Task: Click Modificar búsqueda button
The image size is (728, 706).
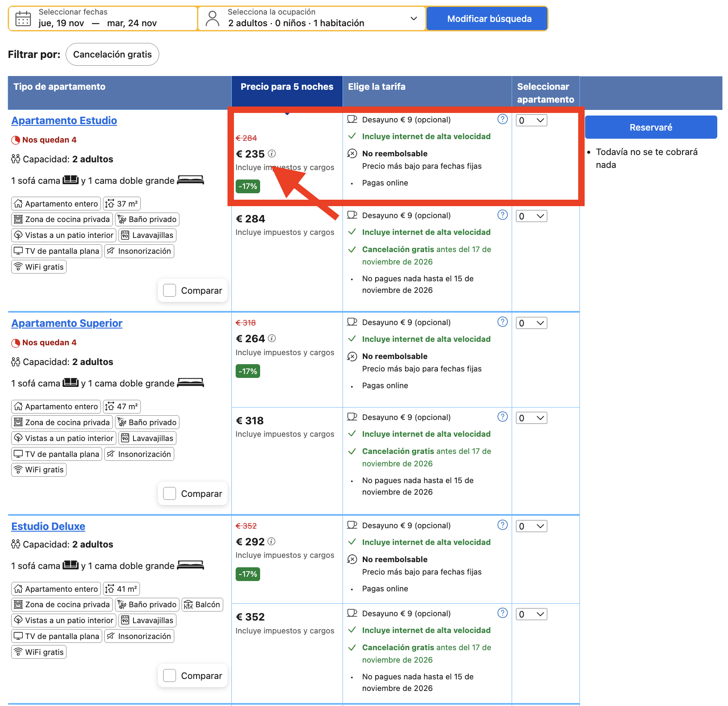Action: click(487, 18)
